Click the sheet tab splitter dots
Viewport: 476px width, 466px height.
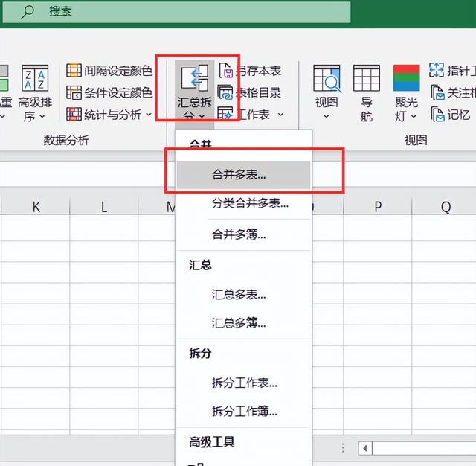click(343, 448)
